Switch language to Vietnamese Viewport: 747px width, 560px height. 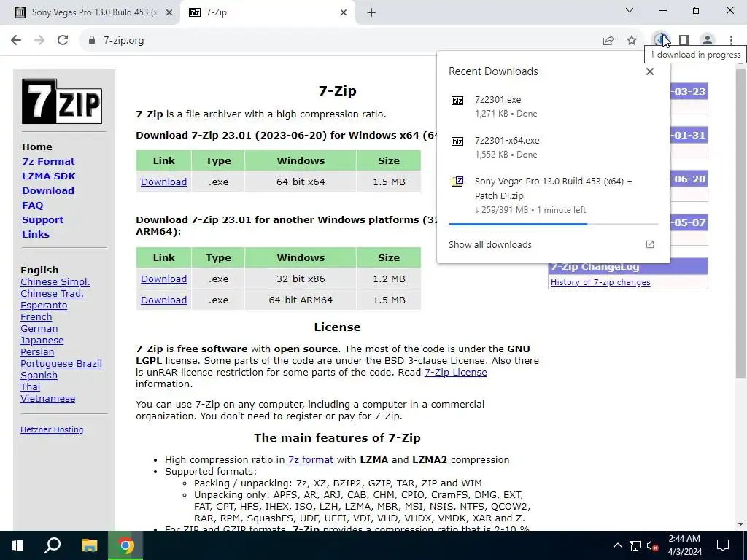point(47,399)
